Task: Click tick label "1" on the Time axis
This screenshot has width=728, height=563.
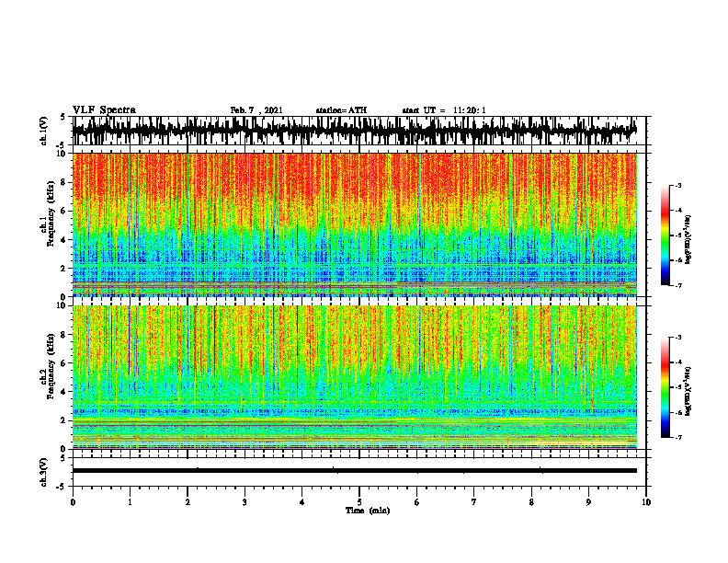Action: [130, 502]
